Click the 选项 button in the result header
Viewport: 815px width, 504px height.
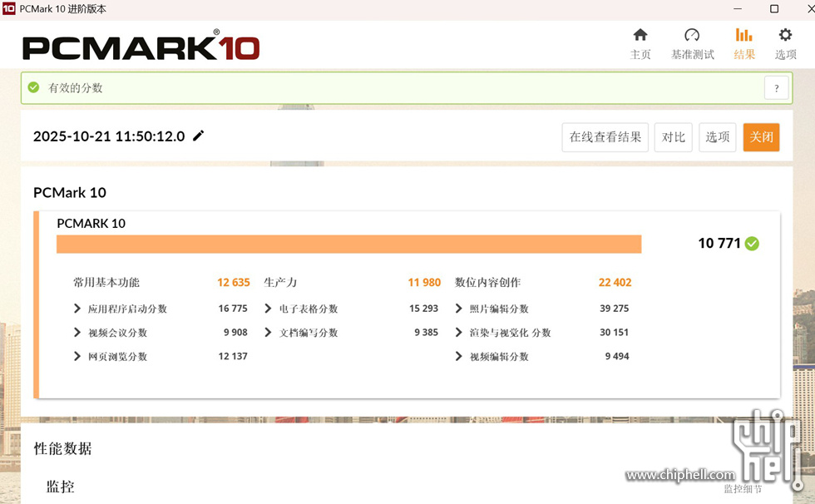click(x=717, y=137)
